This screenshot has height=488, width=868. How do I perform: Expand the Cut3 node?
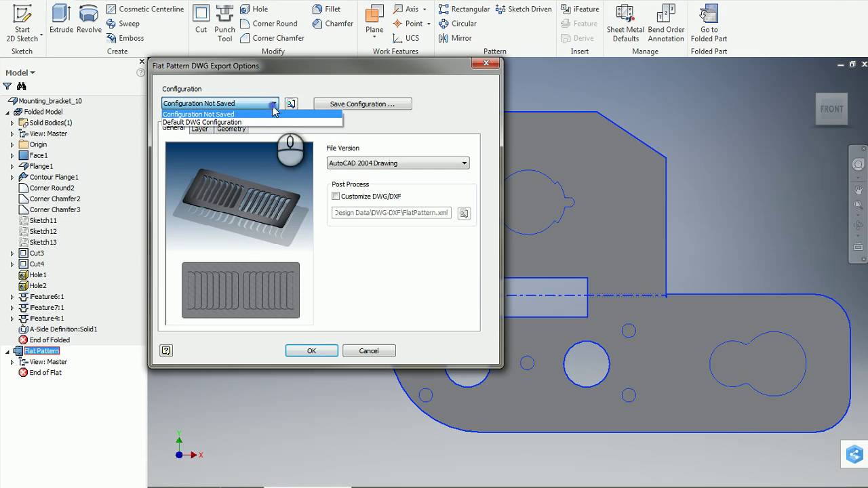coord(12,253)
